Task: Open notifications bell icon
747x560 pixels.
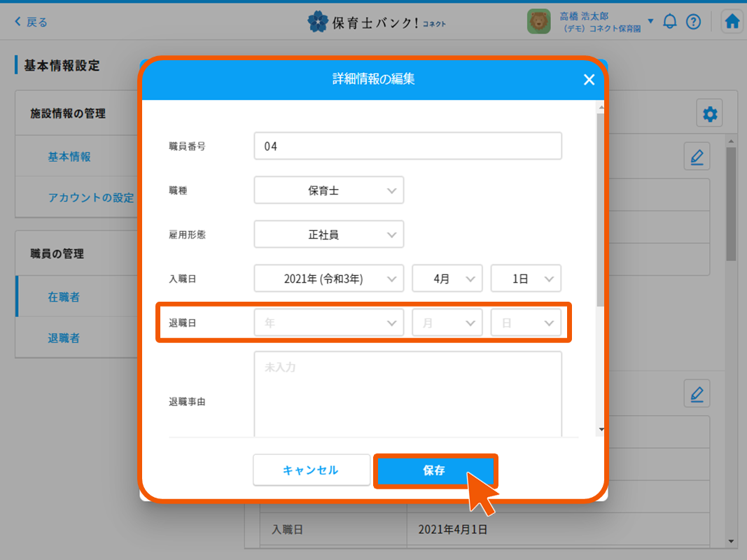Action: (x=670, y=22)
